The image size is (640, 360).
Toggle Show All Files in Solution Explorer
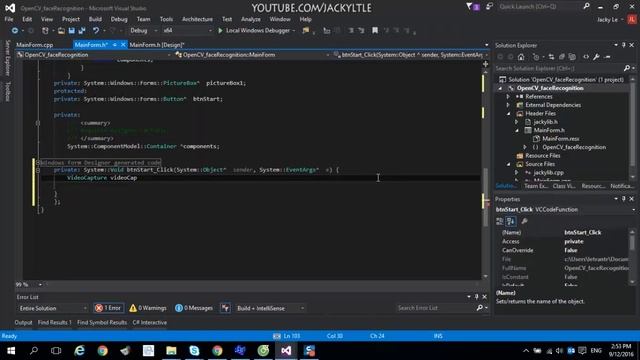[x=572, y=57]
